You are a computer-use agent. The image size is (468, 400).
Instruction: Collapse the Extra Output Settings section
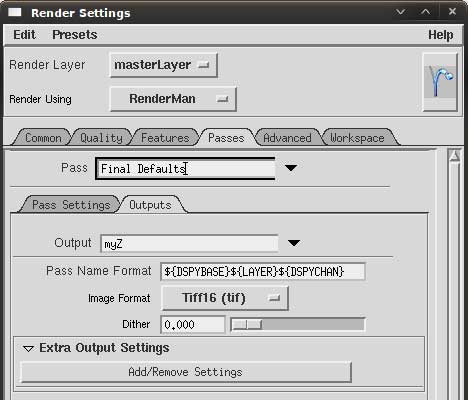pyautogui.click(x=28, y=348)
